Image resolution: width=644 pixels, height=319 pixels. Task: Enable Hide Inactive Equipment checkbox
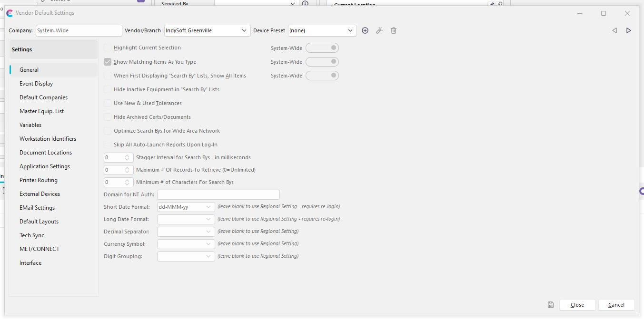pyautogui.click(x=108, y=89)
